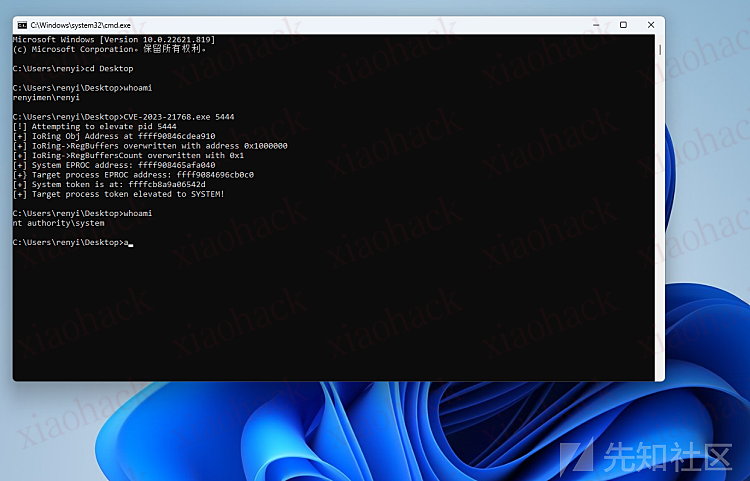Click the "System token is at" line

click(109, 185)
